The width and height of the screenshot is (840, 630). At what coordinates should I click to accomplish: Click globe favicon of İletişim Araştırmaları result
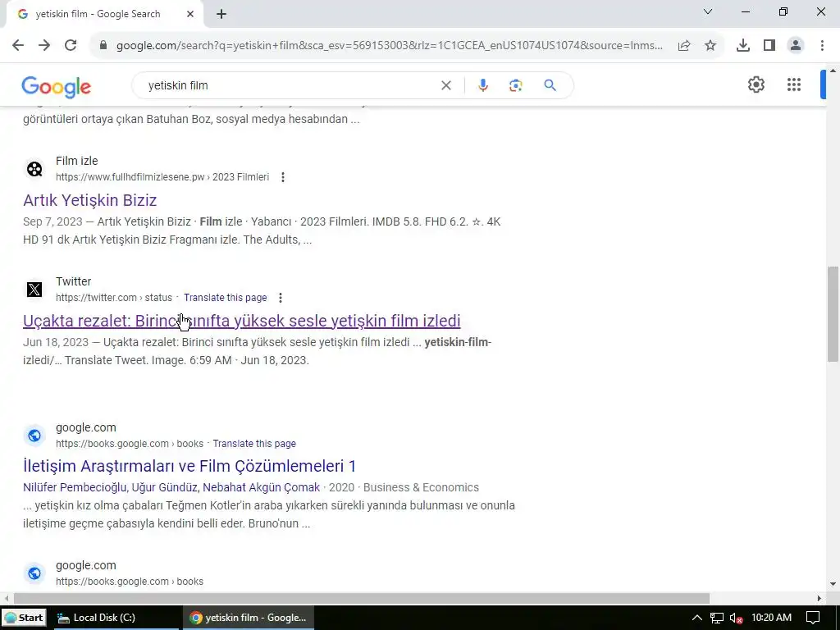point(34,436)
